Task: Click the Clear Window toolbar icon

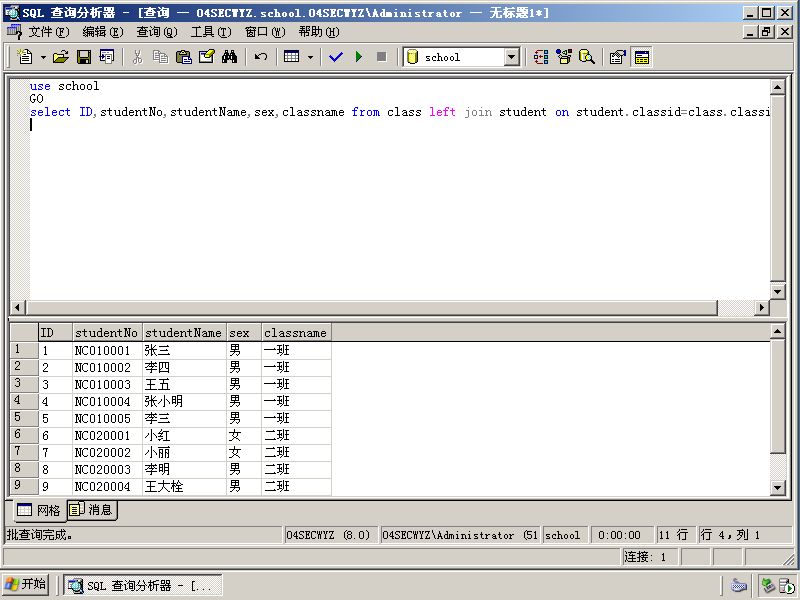Action: point(207,57)
